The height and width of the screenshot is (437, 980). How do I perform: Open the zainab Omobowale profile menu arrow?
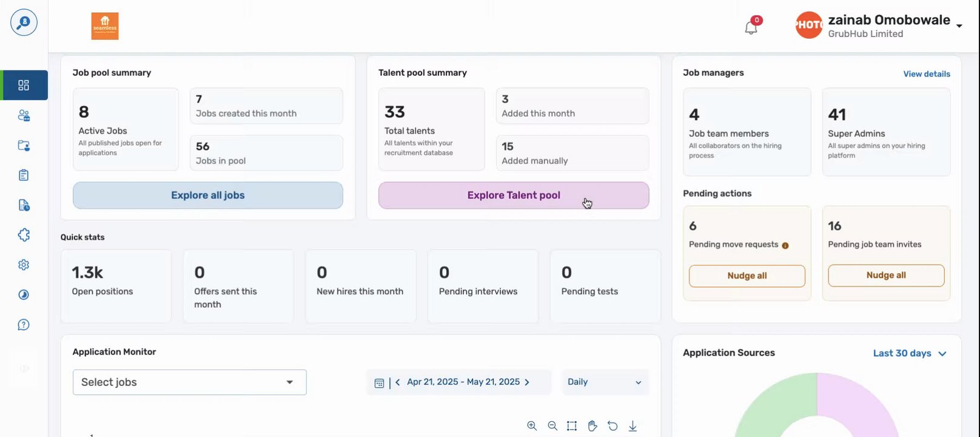coord(959,25)
